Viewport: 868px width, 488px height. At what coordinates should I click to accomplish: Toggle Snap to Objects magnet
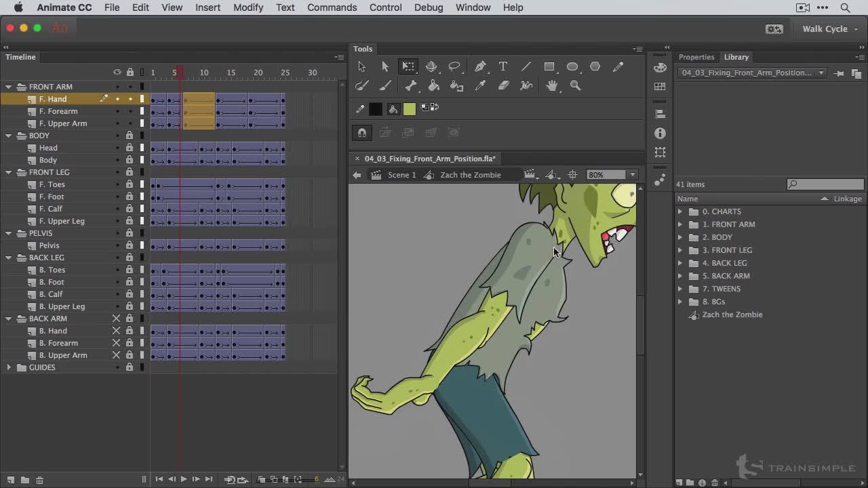click(362, 133)
